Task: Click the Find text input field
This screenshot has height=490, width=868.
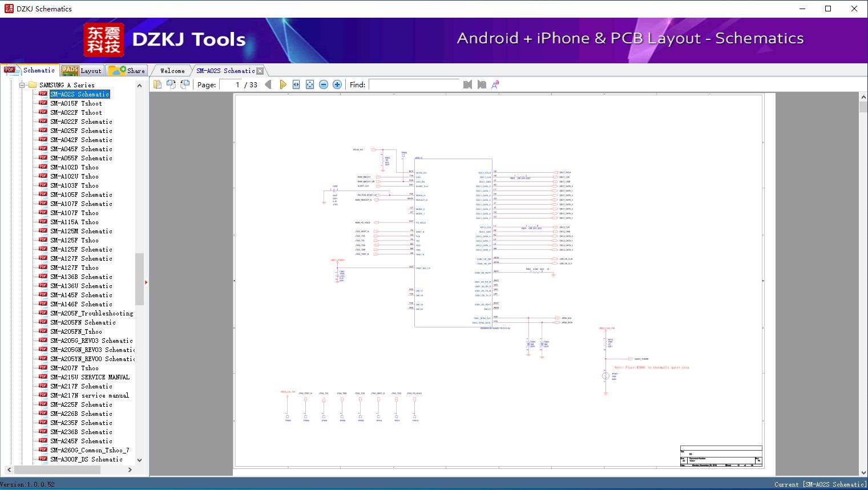Action: [414, 84]
